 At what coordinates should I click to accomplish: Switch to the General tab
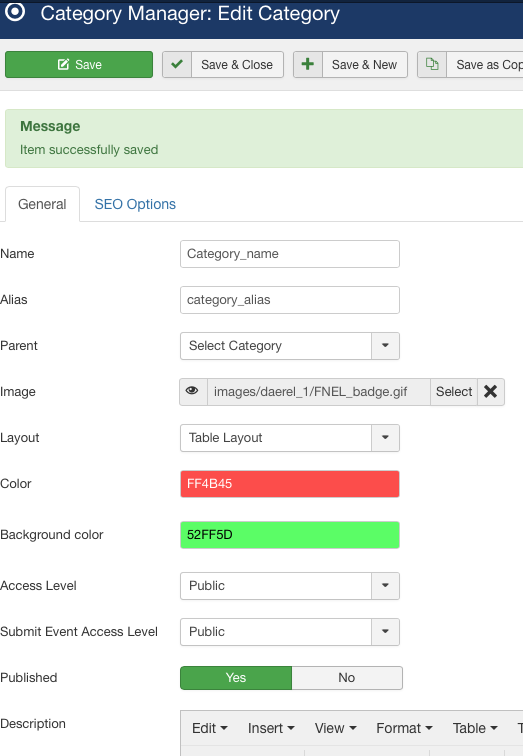click(x=42, y=204)
